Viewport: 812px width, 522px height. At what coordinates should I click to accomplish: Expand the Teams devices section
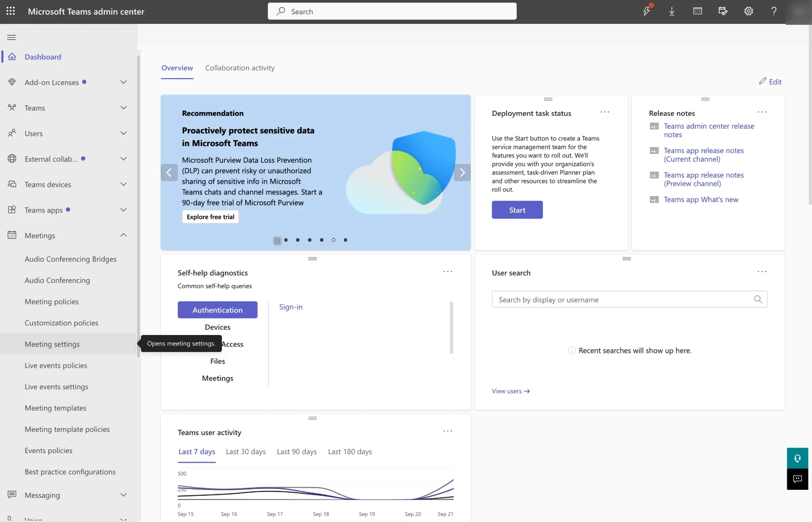pos(124,184)
